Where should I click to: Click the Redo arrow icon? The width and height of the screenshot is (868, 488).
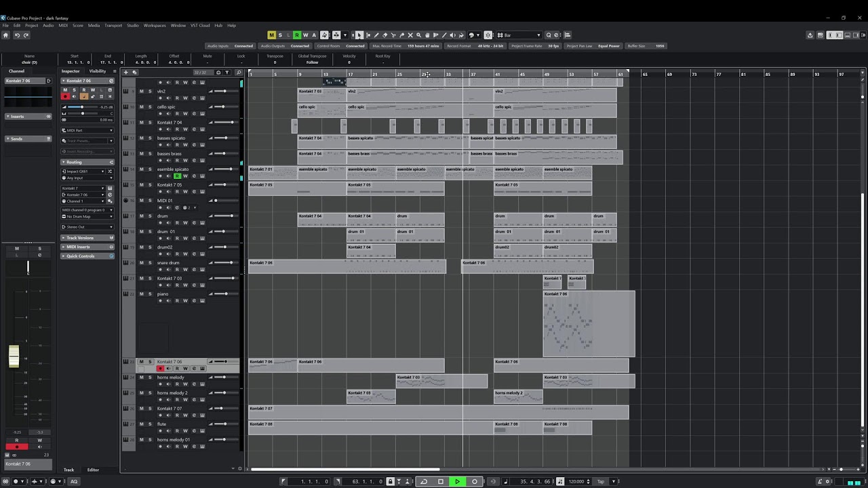pyautogui.click(x=26, y=35)
